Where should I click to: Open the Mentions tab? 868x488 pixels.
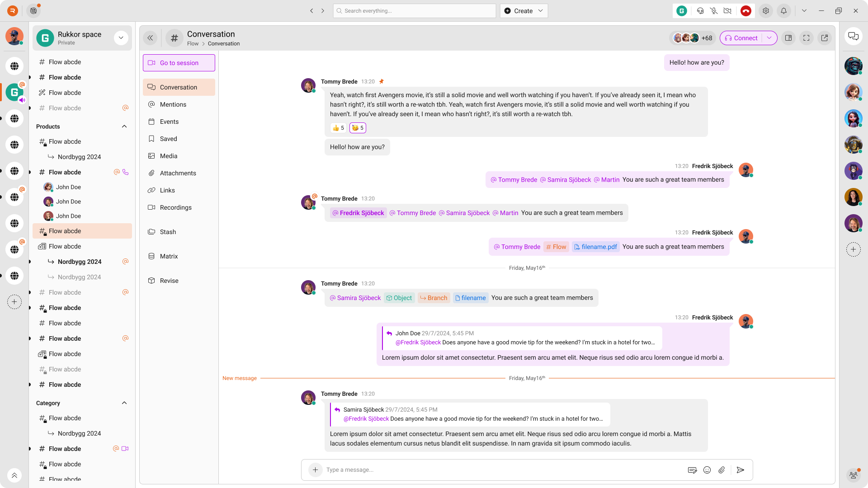click(173, 104)
